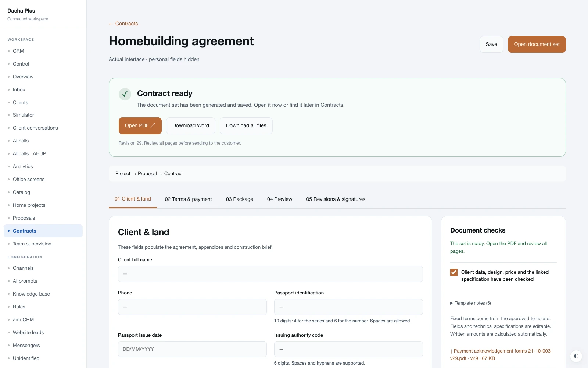Go to Inbox in the sidebar

click(x=43, y=90)
